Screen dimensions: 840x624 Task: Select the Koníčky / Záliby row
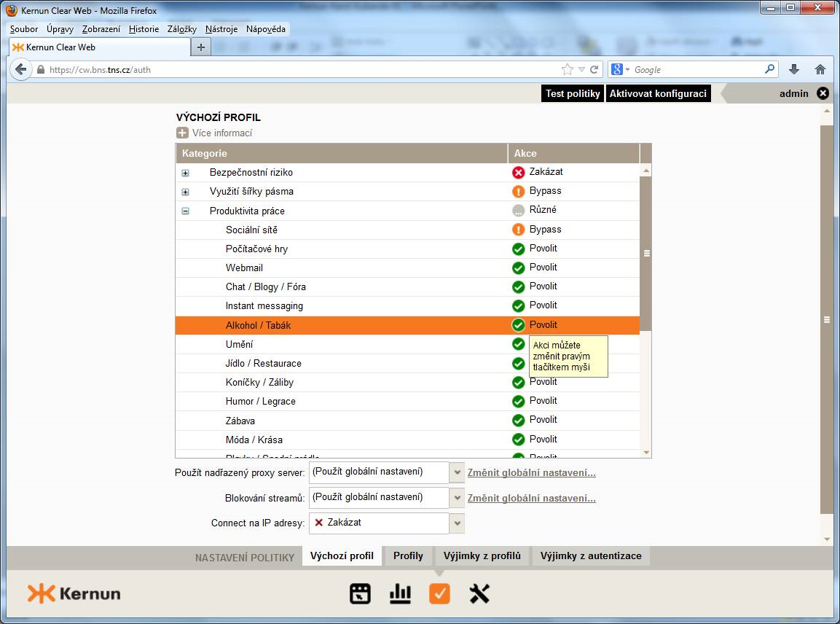coord(408,382)
